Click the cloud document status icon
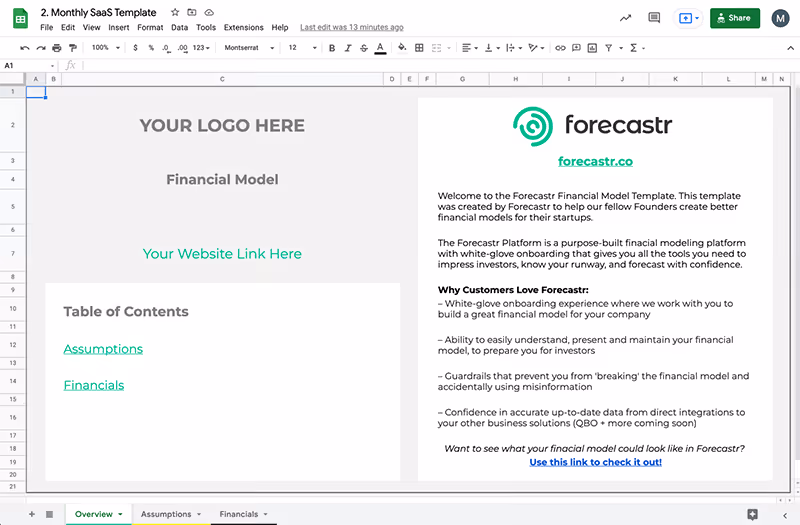800x525 pixels. (209, 12)
